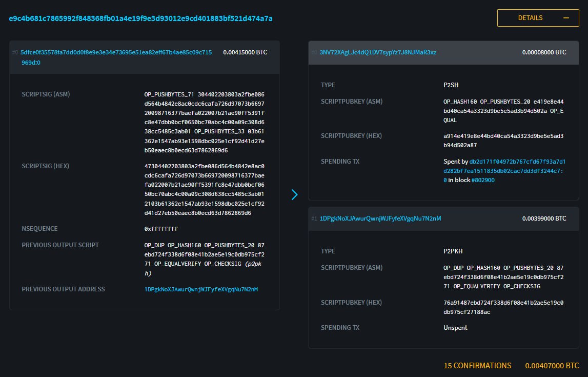Open input #0 previous transaction 5dfce0f35578 link
Screen dimensions: 588x377
coord(116,57)
